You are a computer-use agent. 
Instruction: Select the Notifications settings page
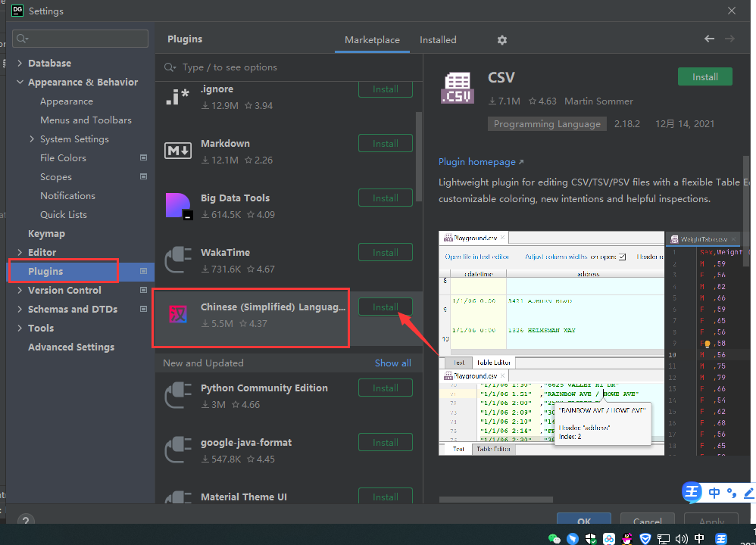67,195
